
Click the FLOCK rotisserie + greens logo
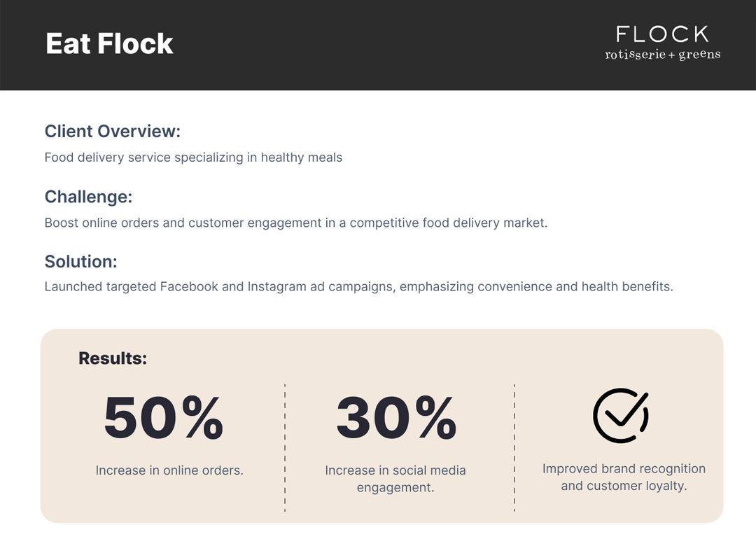[x=663, y=43]
